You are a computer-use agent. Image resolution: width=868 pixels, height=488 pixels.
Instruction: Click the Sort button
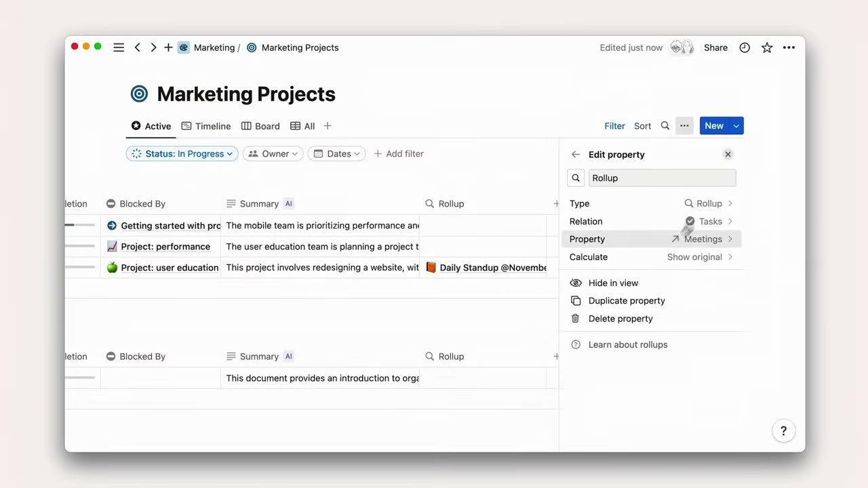tap(642, 126)
